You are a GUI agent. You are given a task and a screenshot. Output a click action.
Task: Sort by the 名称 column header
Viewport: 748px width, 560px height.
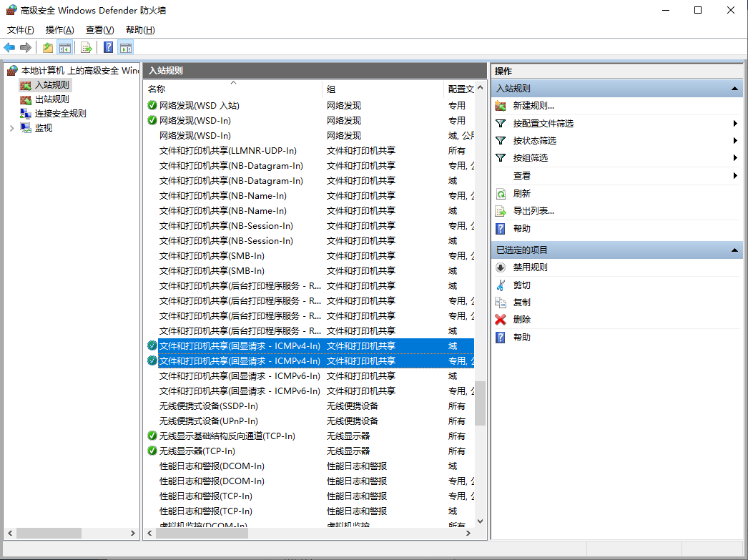(x=233, y=89)
